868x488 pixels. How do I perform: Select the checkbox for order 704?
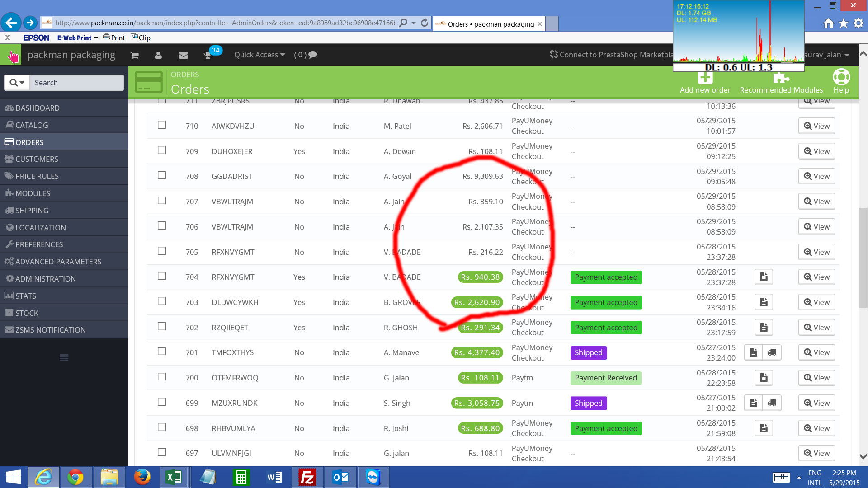[162, 276]
